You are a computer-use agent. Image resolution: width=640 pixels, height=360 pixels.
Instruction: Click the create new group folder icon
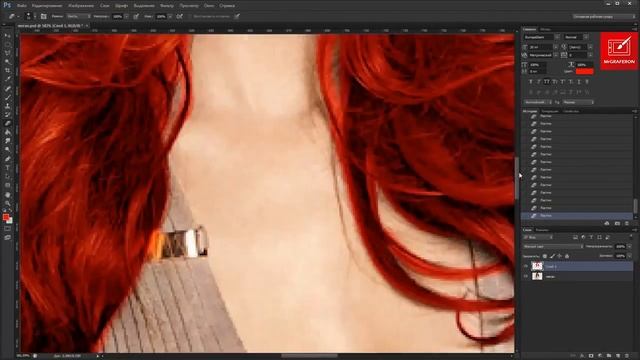pos(609,356)
